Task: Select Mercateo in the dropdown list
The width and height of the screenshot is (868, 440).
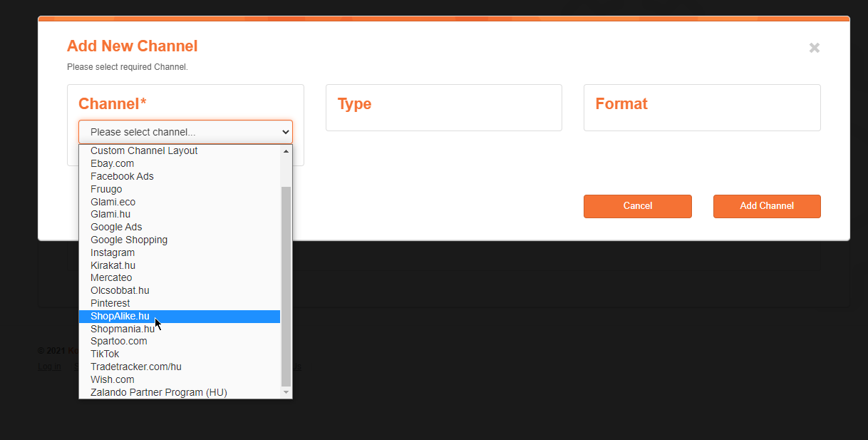Action: [x=180, y=277]
